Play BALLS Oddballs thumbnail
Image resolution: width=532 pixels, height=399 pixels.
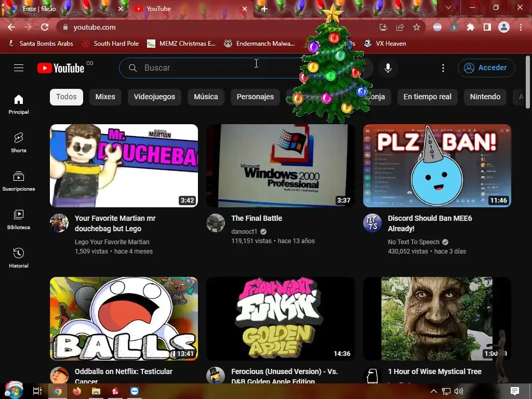(124, 318)
